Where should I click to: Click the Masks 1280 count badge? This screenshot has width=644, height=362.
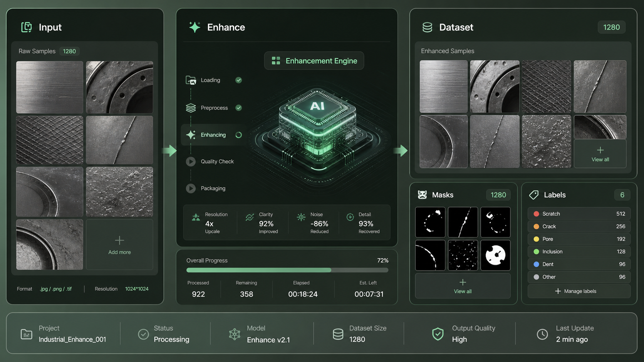pos(498,195)
